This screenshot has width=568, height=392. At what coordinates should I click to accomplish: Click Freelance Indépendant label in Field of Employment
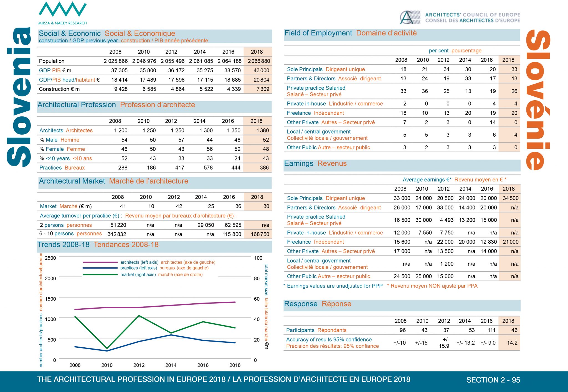[x=315, y=113]
